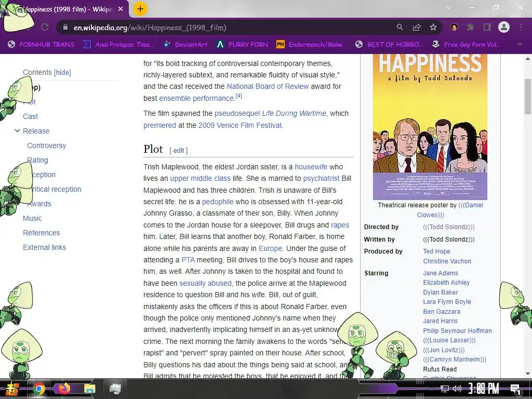Open the Chrome profile avatar menu
Image resolution: width=532 pixels, height=399 pixels.
504,27
